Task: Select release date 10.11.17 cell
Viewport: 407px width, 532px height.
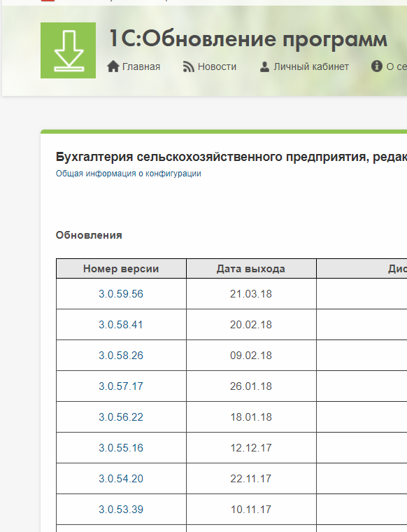Action: point(251,510)
